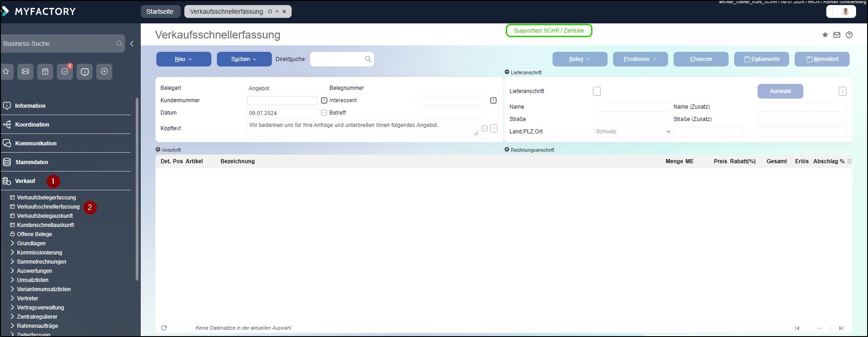Open Verkaufsbelegerfassung in the Verkauf menu
The height and width of the screenshot is (337, 868).
[46, 198]
